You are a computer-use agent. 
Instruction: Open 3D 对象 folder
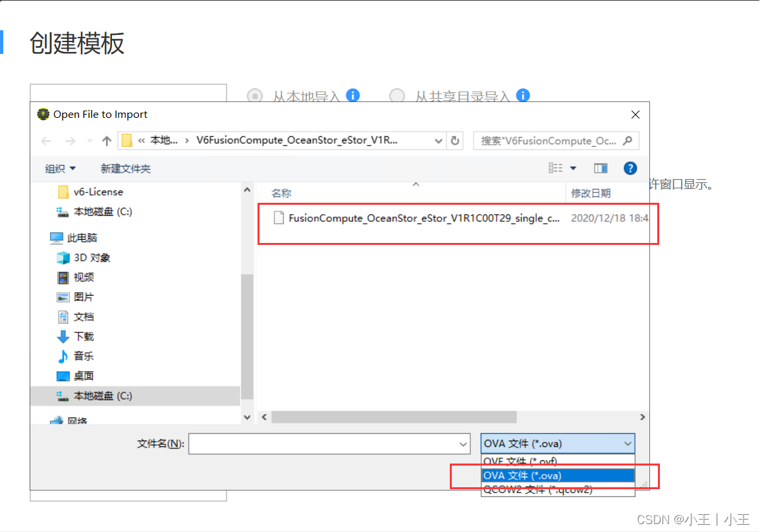[x=84, y=257]
